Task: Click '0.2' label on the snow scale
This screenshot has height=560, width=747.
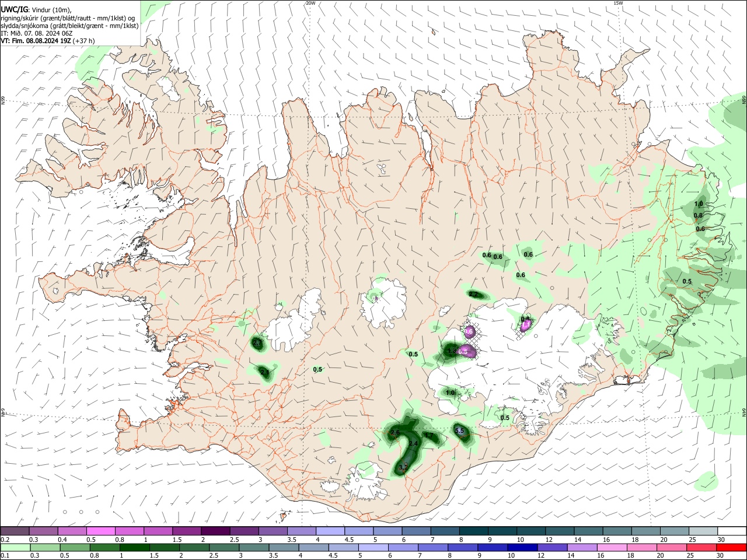Action: click(5, 540)
